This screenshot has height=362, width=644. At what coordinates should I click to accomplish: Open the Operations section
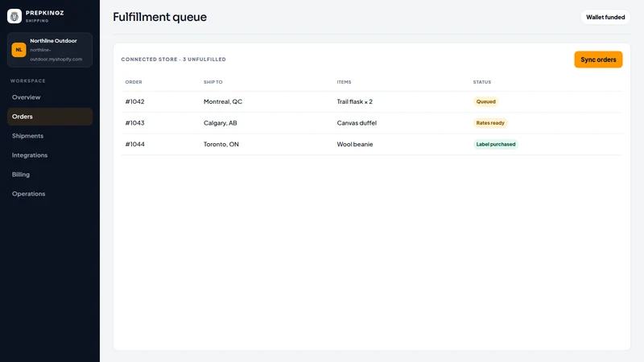coord(50,194)
